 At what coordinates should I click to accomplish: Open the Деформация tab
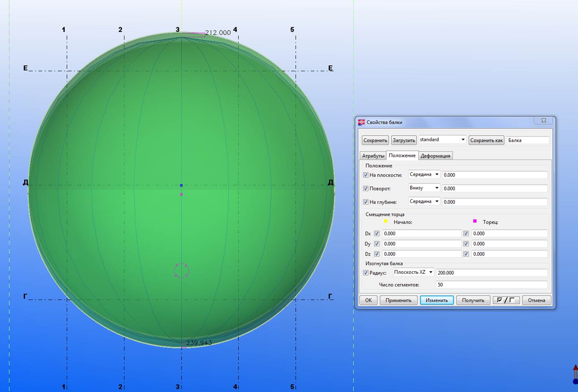tap(435, 156)
